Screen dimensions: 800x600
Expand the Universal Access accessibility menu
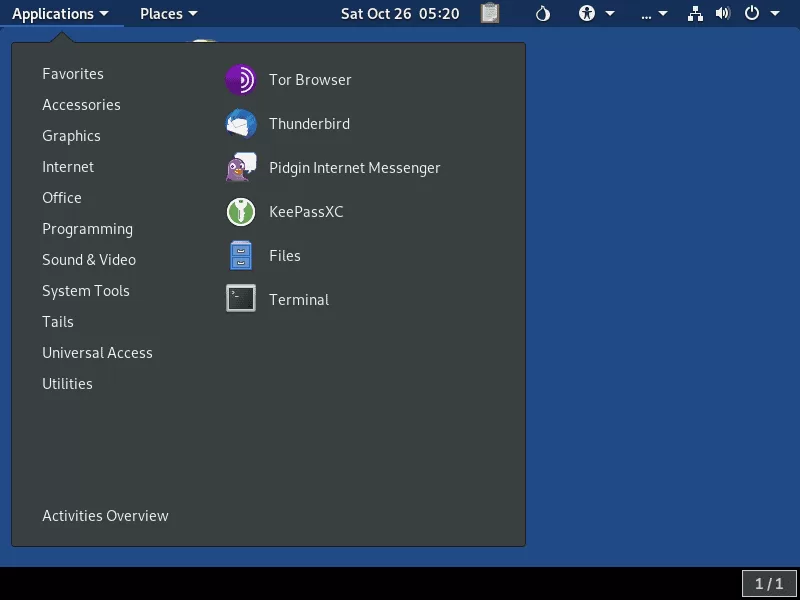point(596,14)
